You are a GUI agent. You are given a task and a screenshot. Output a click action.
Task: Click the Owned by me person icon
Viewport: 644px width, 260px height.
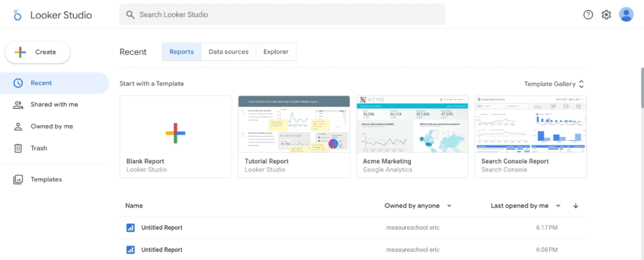[18, 127]
